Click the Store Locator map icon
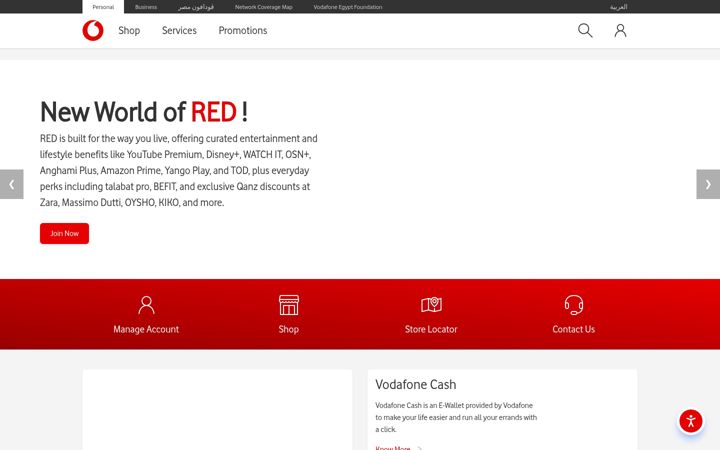The image size is (720, 450). (431, 304)
